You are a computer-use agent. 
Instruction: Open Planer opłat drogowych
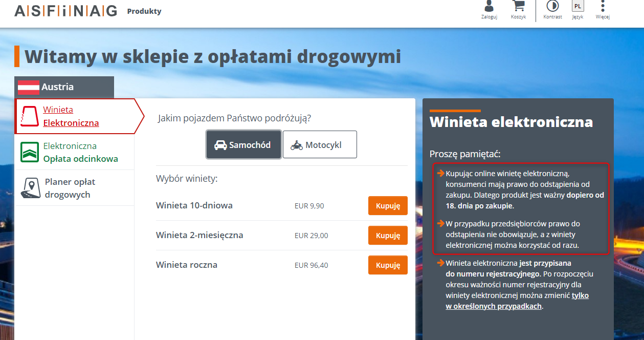[70, 188]
